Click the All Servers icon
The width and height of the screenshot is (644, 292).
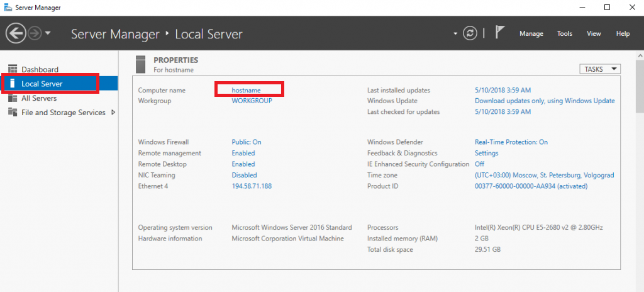pyautogui.click(x=13, y=98)
